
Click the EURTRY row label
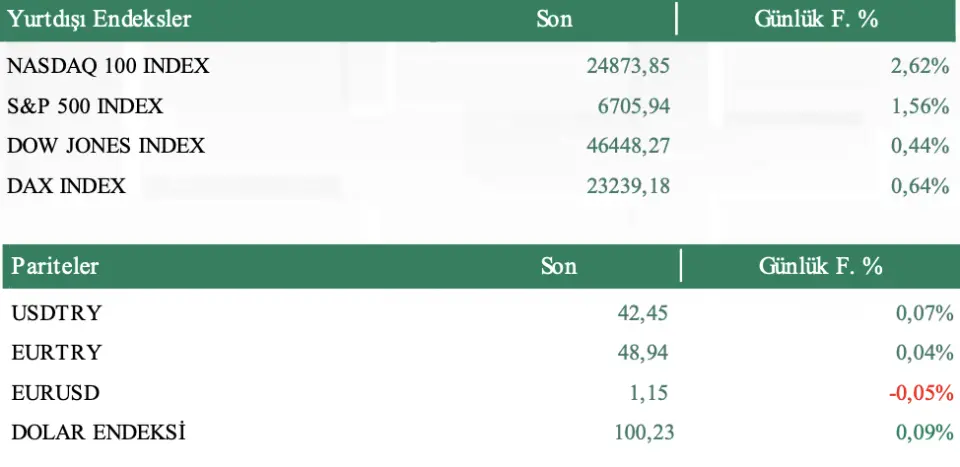coord(57,353)
